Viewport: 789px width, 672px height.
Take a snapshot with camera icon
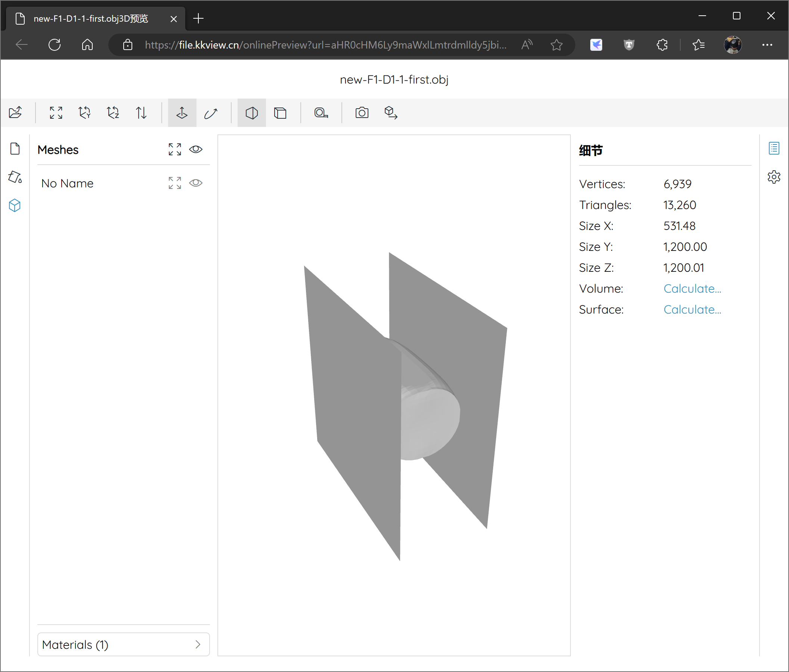tap(362, 113)
